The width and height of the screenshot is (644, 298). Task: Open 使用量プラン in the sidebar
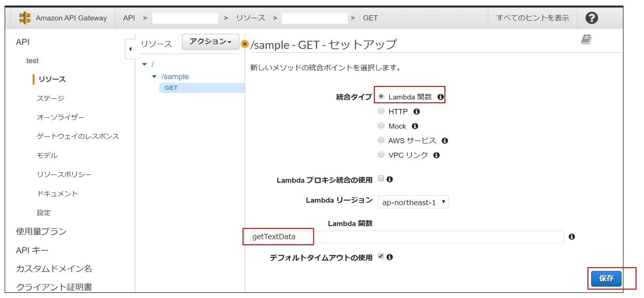(41, 231)
